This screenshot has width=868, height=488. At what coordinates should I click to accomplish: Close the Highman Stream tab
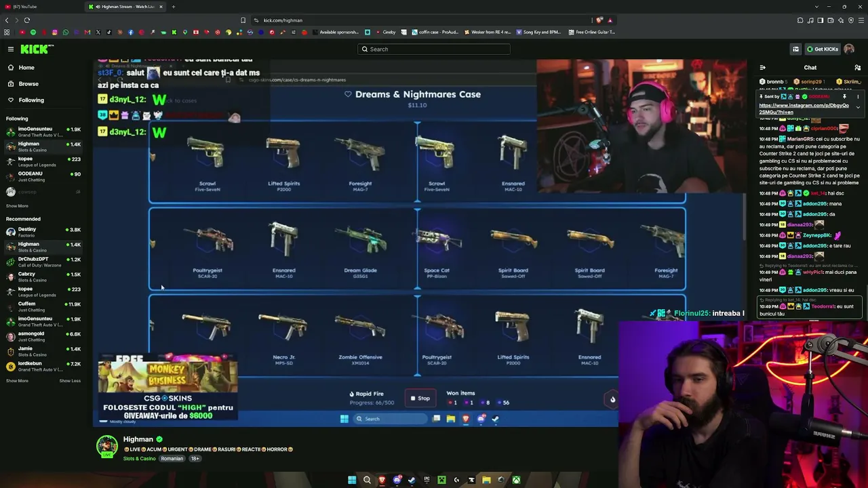pos(161,7)
